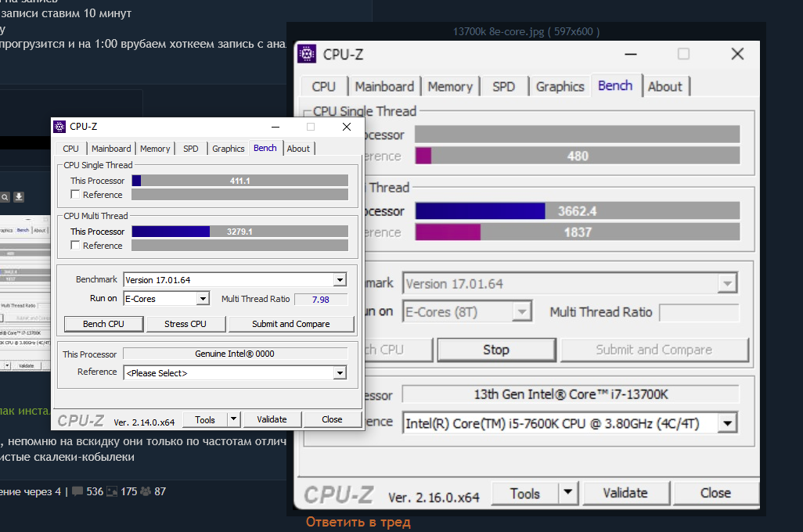Enable Reference checkbox under CPU Single Thread
The height and width of the screenshot is (532, 803).
(75, 195)
